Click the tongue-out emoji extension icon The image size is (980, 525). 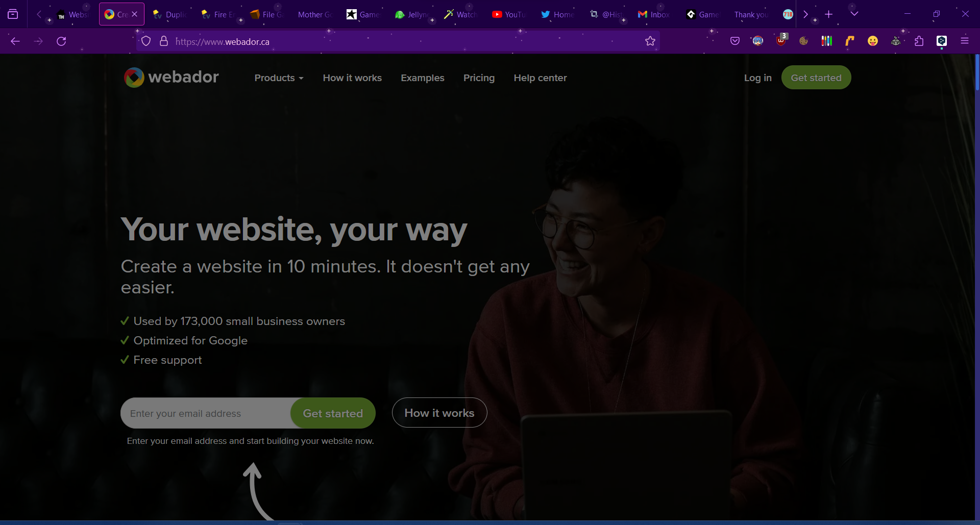pos(873,41)
